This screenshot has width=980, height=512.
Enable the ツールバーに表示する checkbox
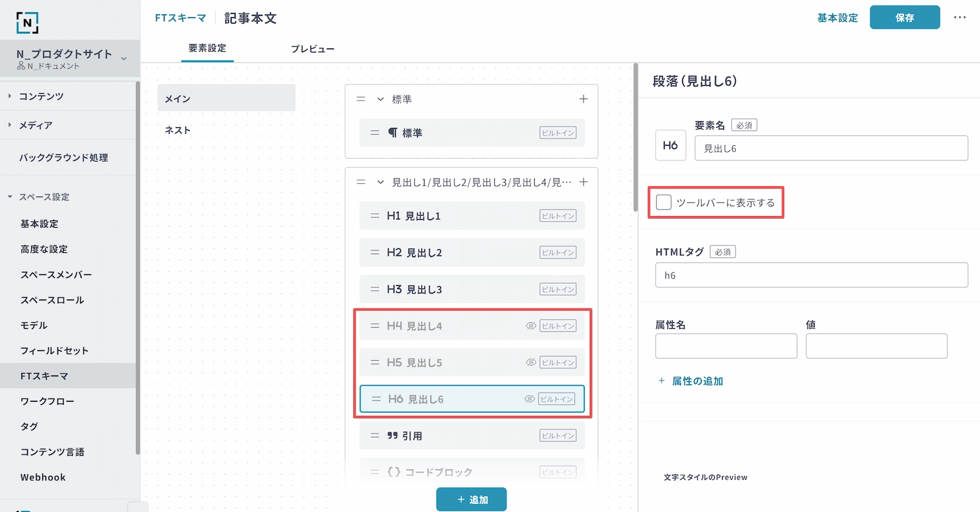click(x=663, y=203)
